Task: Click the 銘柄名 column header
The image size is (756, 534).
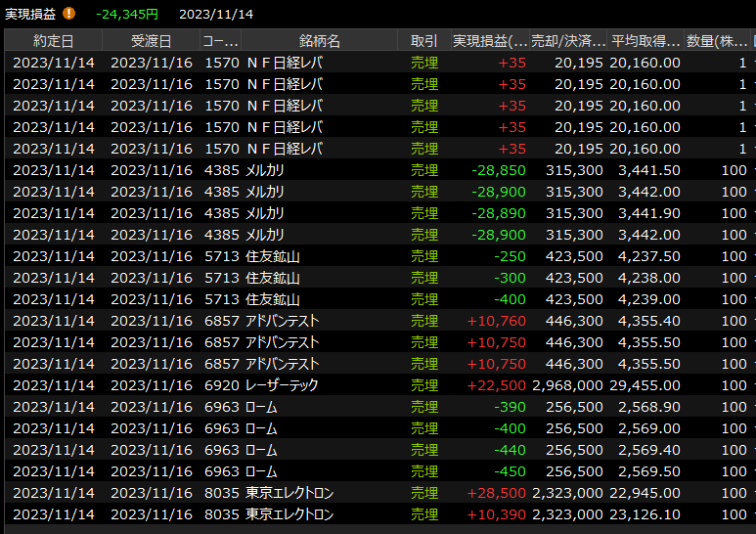Action: click(319, 40)
